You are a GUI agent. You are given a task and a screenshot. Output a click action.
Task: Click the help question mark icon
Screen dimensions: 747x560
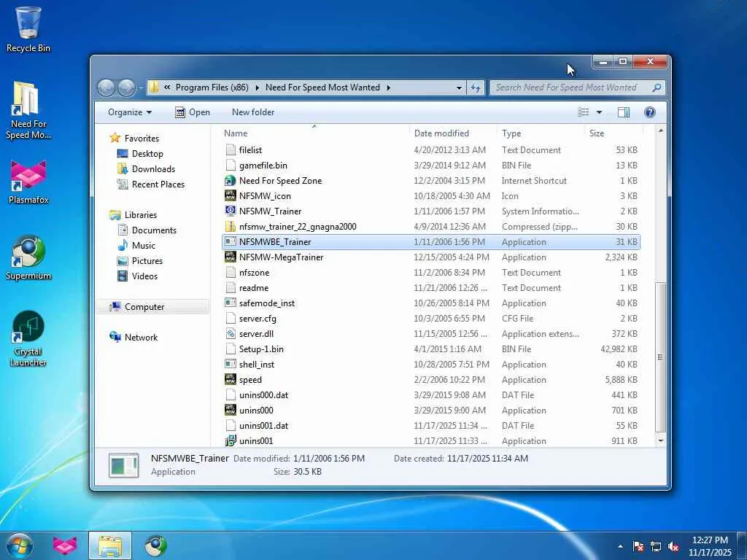click(649, 112)
